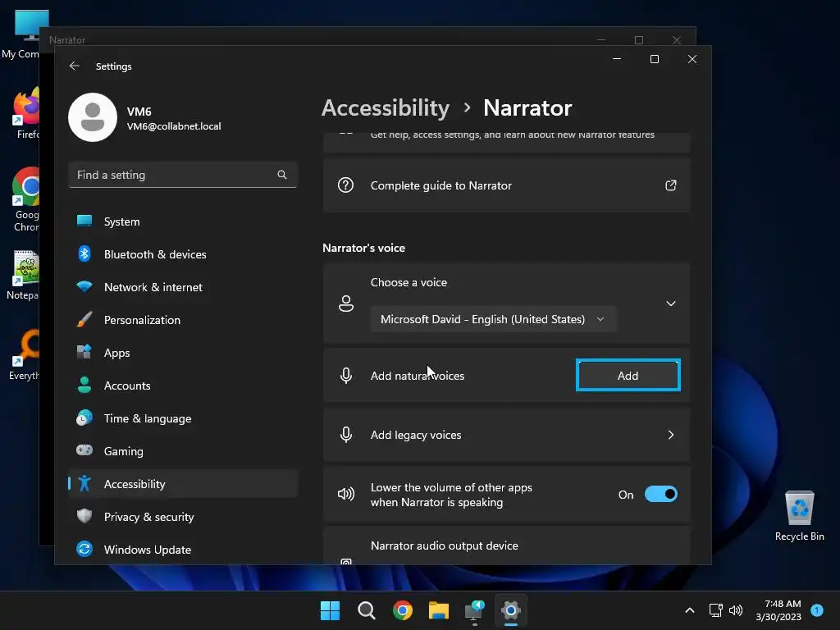Select Accounts in the sidebar

tap(183, 385)
